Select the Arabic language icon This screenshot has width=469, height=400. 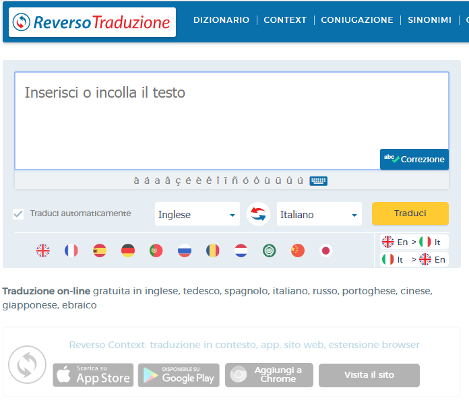(x=269, y=250)
